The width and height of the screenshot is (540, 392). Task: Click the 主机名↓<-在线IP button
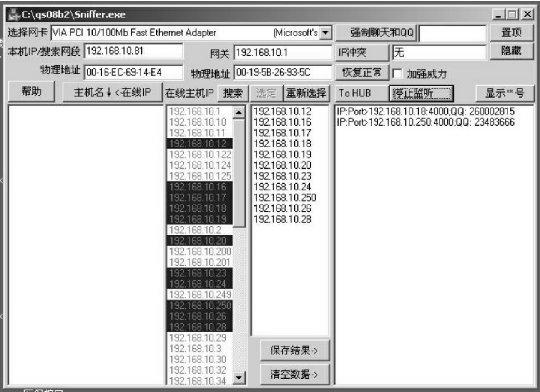[112, 93]
